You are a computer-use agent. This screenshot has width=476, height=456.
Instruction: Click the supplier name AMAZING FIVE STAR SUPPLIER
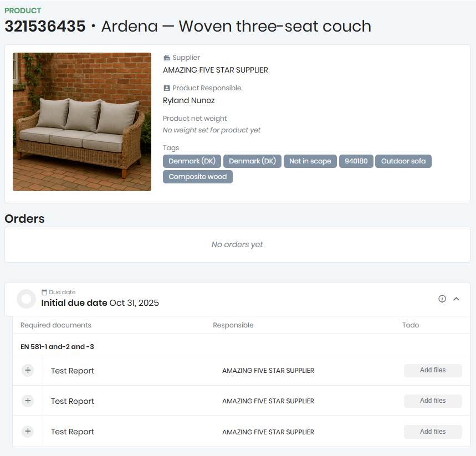pos(215,70)
